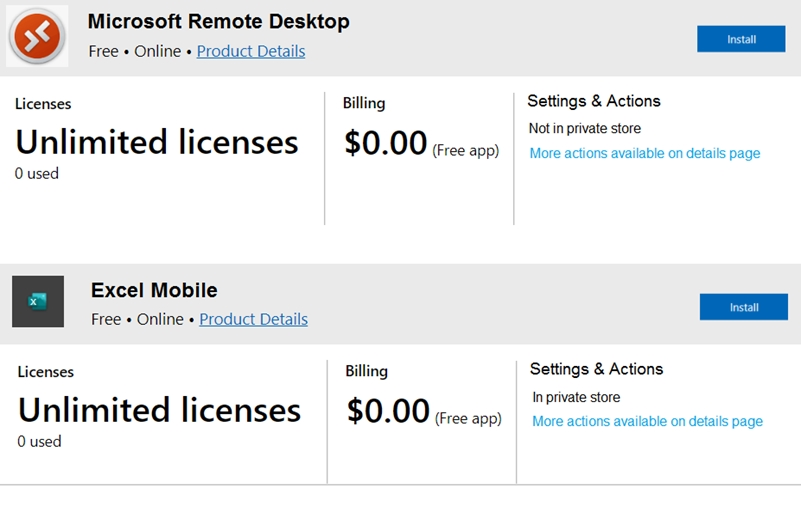Open Product Details for Microsoft Remote Desktop

[251, 51]
